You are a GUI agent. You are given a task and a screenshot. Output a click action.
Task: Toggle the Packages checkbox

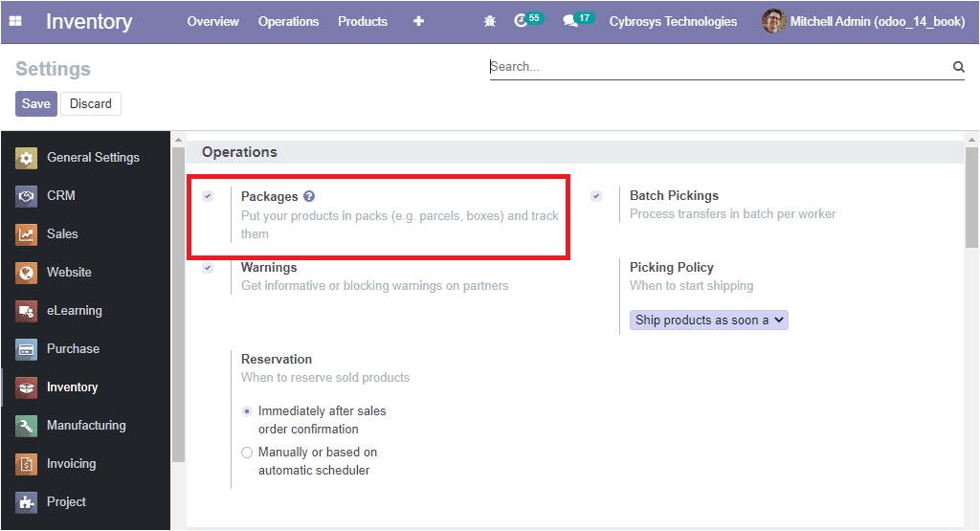[x=208, y=196]
